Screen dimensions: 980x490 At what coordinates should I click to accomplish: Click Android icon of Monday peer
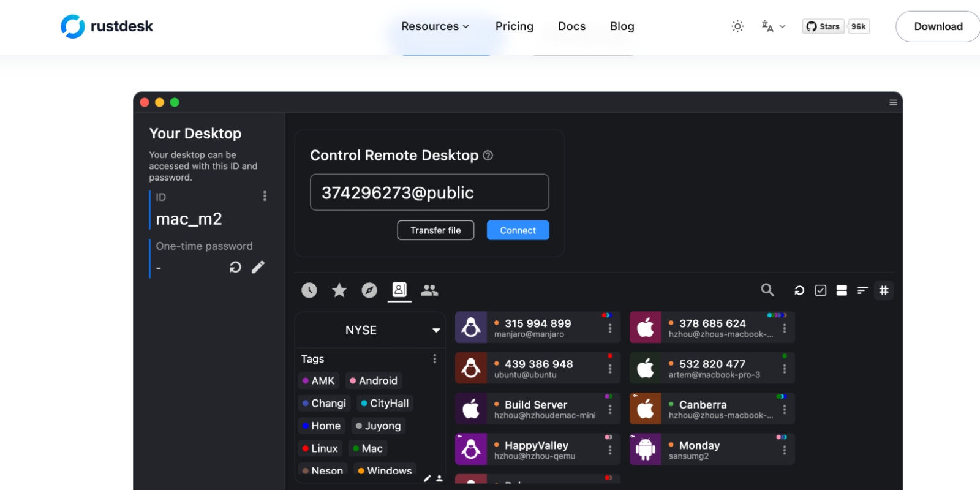[x=646, y=450]
